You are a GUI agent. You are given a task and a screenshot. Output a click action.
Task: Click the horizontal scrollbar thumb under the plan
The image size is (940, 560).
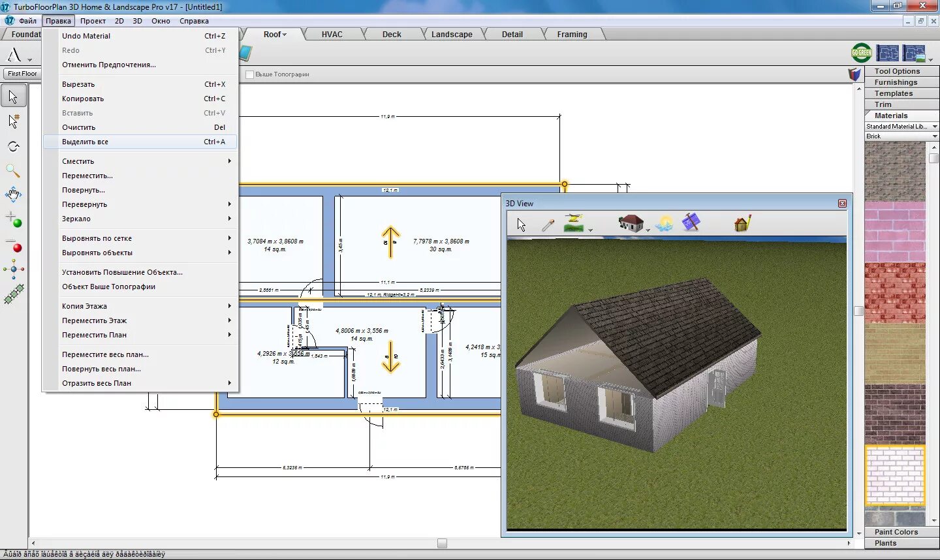[442, 543]
